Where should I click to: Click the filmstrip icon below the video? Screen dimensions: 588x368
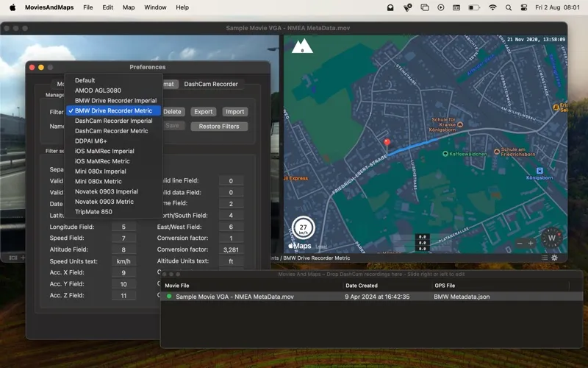point(13,258)
